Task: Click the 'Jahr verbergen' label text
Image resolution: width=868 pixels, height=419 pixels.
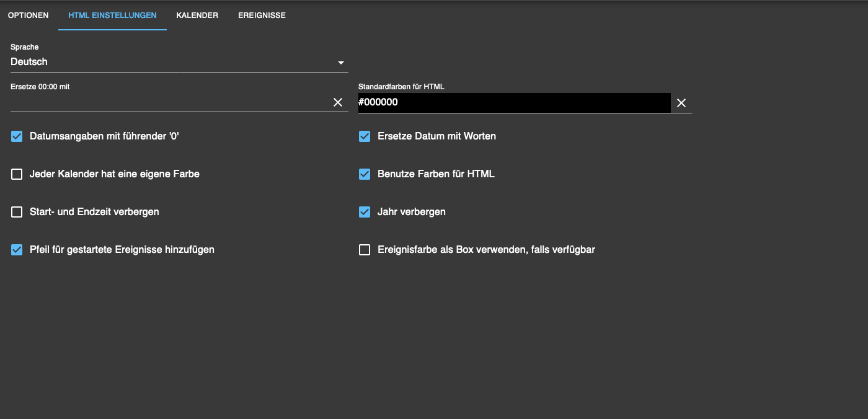Action: pyautogui.click(x=411, y=212)
